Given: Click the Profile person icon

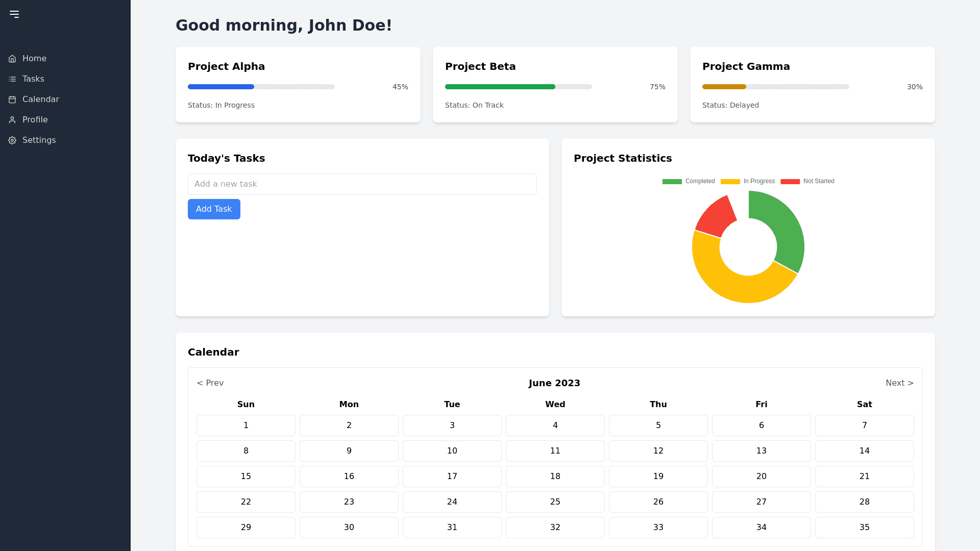Looking at the screenshot, I should 12,120.
